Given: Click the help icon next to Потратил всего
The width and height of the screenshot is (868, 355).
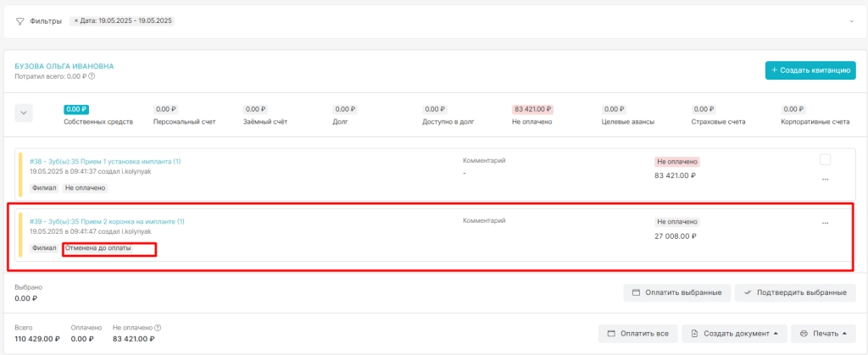Looking at the screenshot, I should click(92, 76).
